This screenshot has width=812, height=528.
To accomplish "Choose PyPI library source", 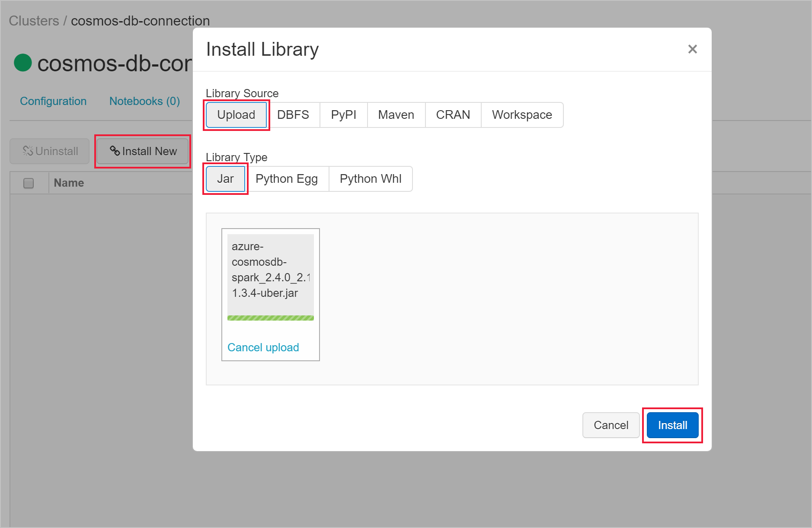I will tap(343, 115).
